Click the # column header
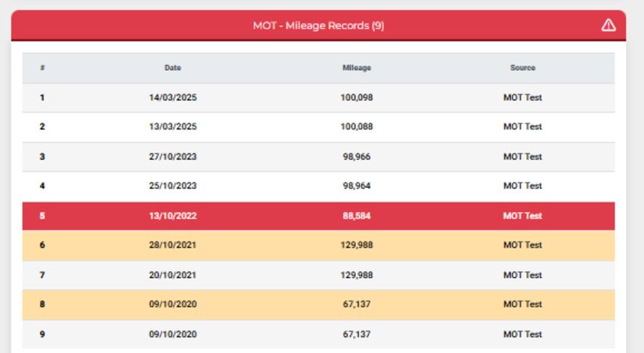The height and width of the screenshot is (353, 644). pos(42,67)
